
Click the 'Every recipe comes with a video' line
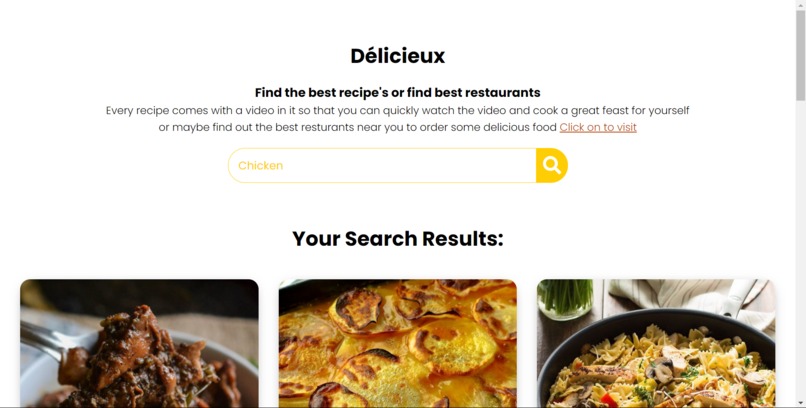coord(397,110)
